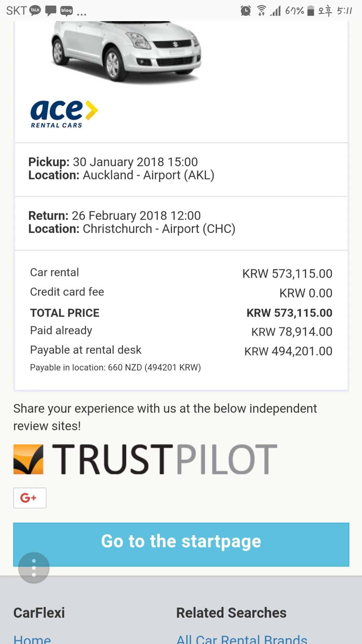Screen dimensions: 362x644
Task: Open the All Car Rental Brands link
Action: tap(242, 639)
